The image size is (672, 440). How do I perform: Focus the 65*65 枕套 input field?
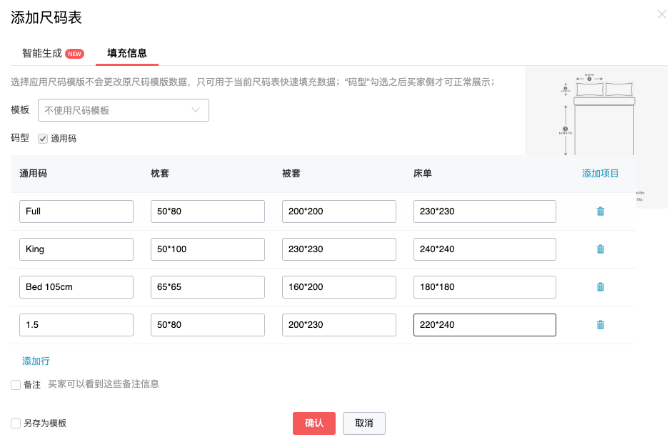pyautogui.click(x=207, y=287)
